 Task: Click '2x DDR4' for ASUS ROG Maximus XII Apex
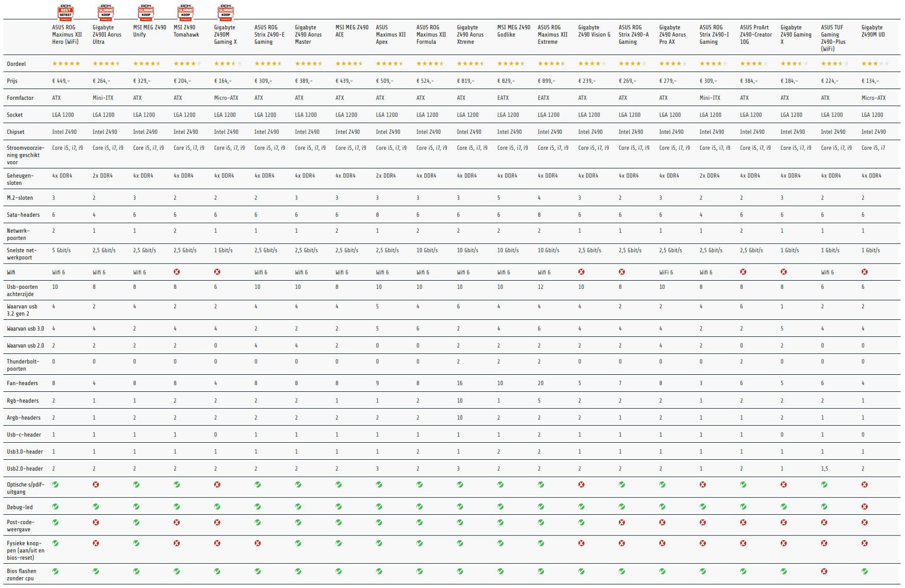(386, 176)
